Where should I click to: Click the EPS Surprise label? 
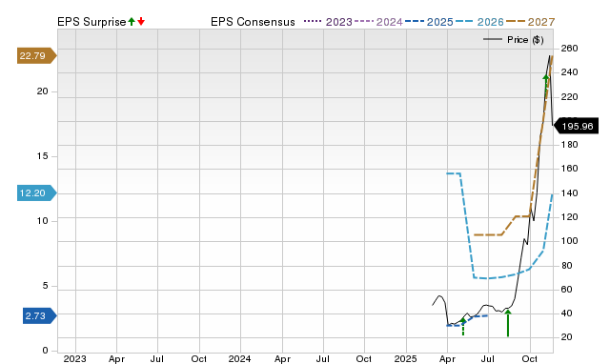pos(91,22)
